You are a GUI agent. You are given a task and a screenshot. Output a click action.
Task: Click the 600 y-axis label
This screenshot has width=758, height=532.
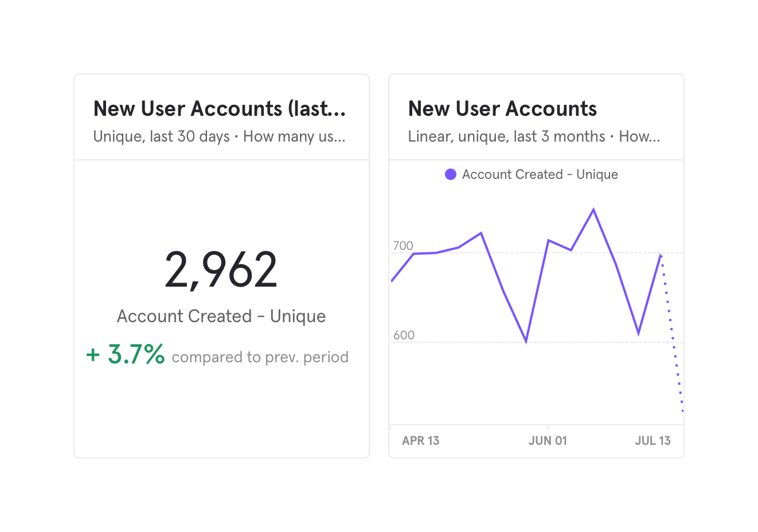(x=404, y=335)
